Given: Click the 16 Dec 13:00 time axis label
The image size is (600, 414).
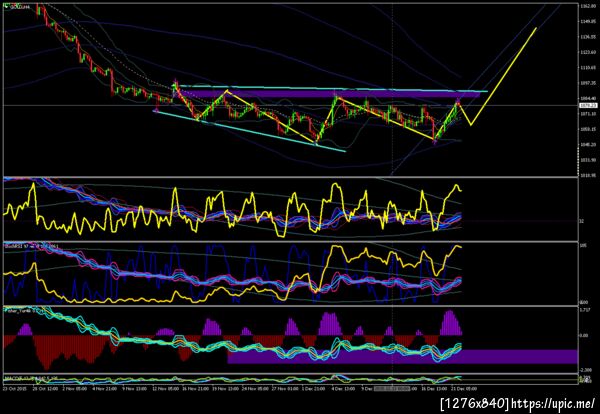Looking at the screenshot, I should coord(433,388).
